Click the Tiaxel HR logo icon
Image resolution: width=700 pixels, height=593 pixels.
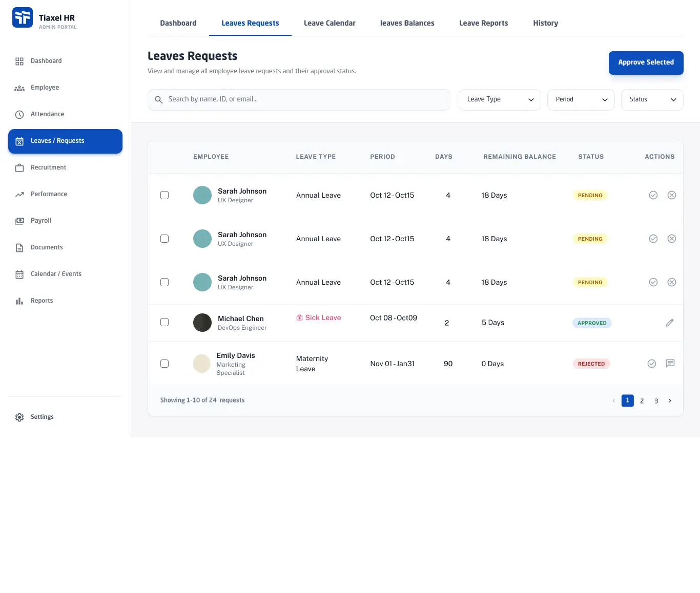[23, 17]
